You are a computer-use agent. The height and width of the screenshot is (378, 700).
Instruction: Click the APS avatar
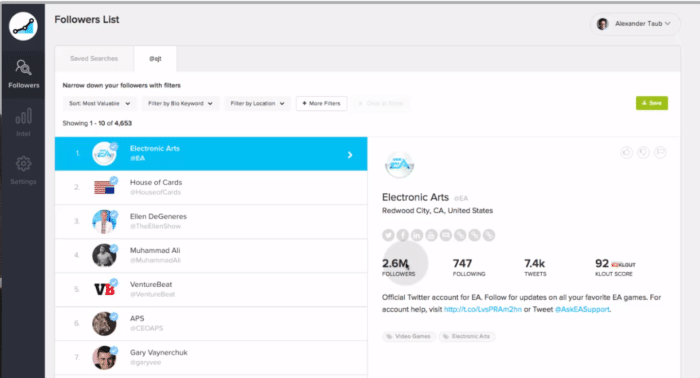click(104, 324)
